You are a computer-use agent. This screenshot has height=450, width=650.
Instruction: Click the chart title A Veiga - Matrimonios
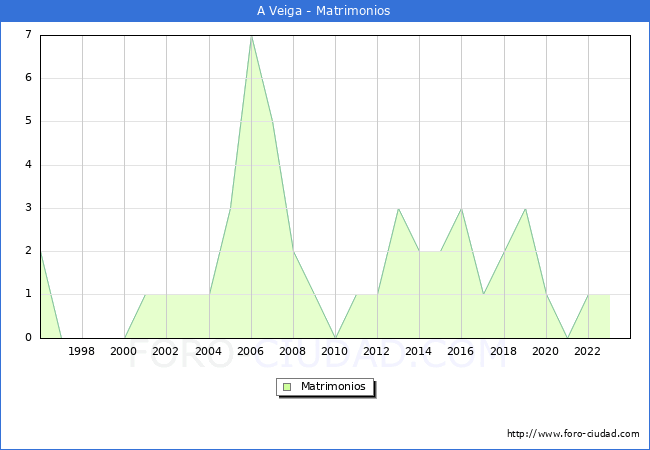pyautogui.click(x=324, y=11)
